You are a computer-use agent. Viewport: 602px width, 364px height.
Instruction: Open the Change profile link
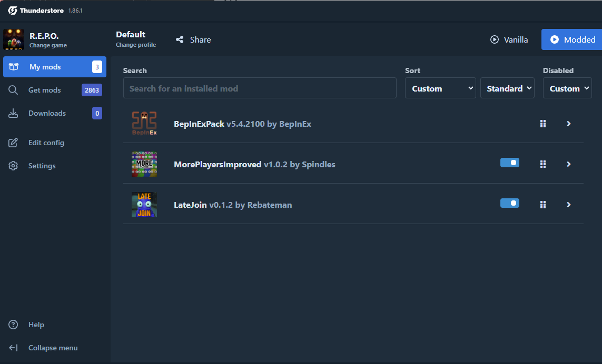click(136, 45)
